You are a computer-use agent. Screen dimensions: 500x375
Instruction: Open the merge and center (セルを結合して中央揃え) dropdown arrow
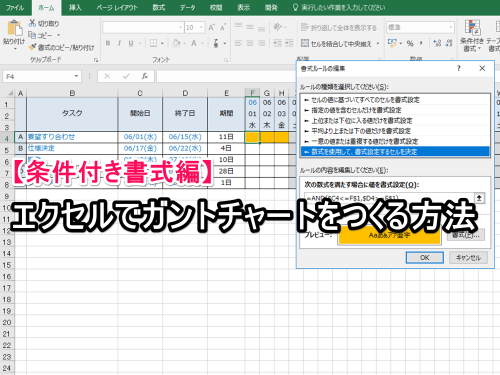point(378,43)
